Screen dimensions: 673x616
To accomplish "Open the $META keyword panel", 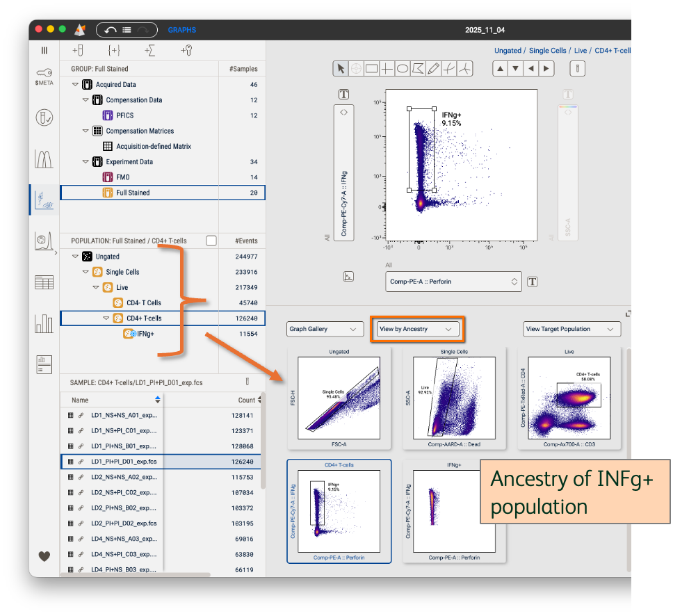I will point(44,76).
